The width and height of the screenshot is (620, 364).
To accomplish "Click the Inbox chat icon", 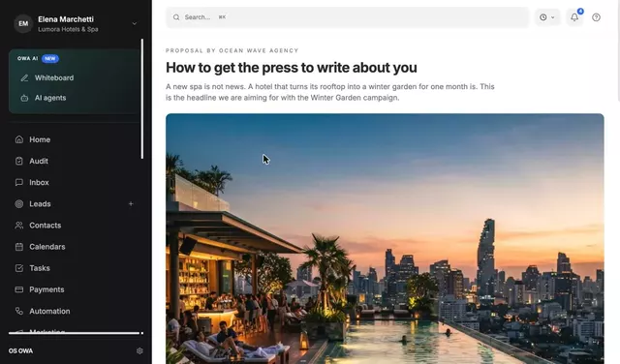I will point(19,182).
